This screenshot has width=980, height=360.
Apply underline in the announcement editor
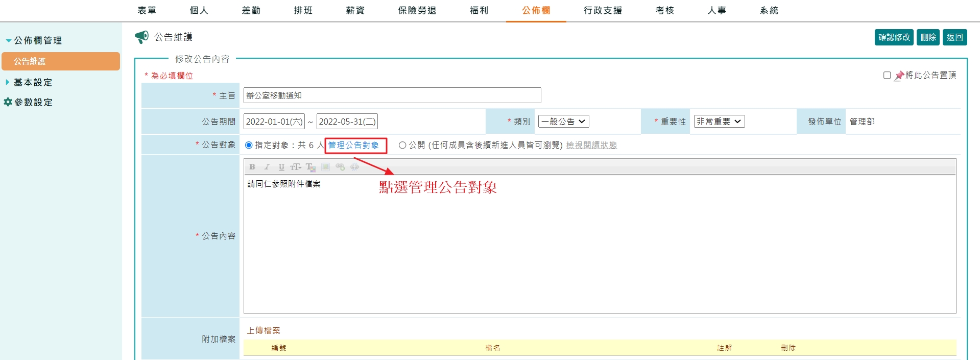point(281,167)
